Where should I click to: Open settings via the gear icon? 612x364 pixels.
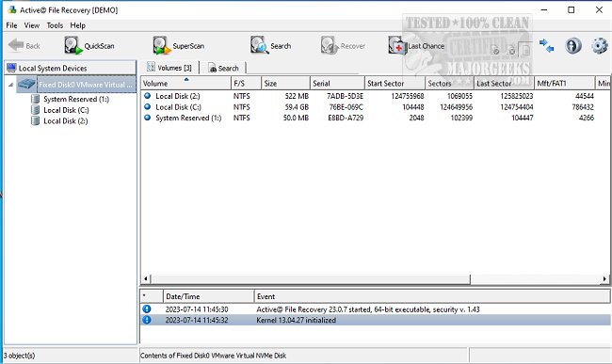[x=600, y=45]
